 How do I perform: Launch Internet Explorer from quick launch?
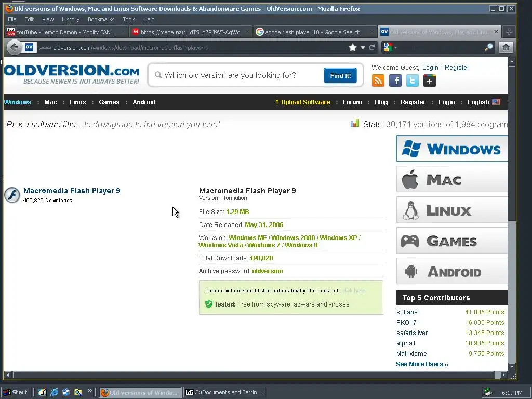tap(54, 392)
